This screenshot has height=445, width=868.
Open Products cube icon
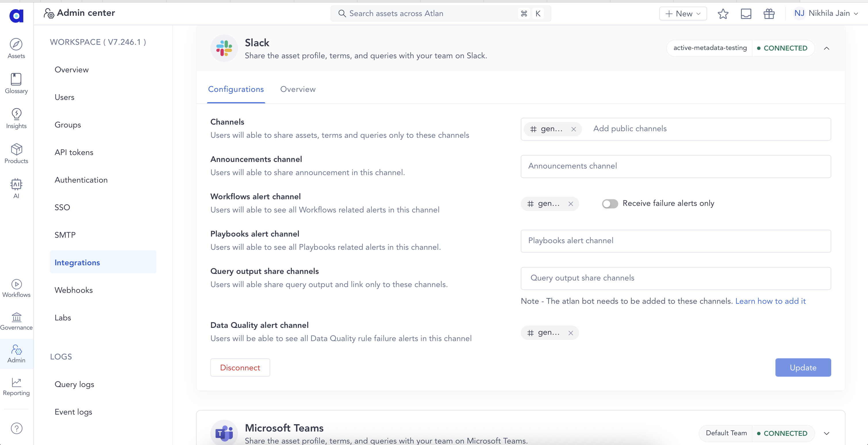click(x=16, y=149)
